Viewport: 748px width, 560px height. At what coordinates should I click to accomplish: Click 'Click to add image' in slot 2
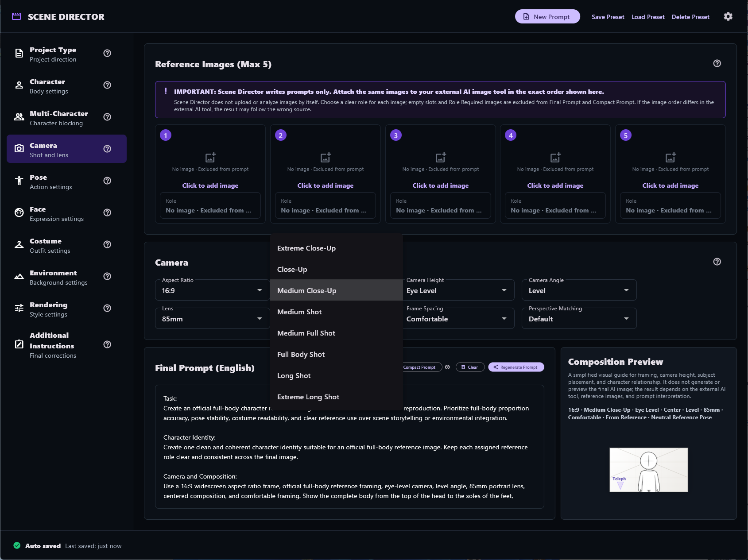[x=326, y=185]
